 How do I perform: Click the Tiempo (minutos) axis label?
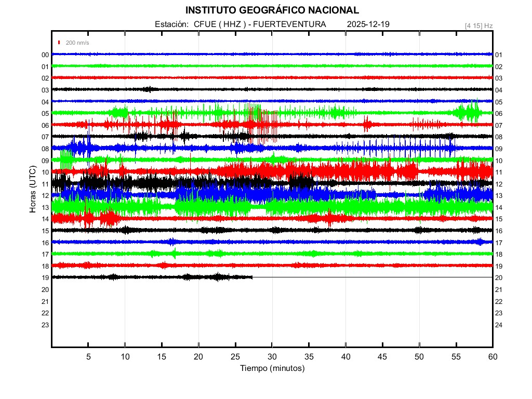[x=272, y=368]
